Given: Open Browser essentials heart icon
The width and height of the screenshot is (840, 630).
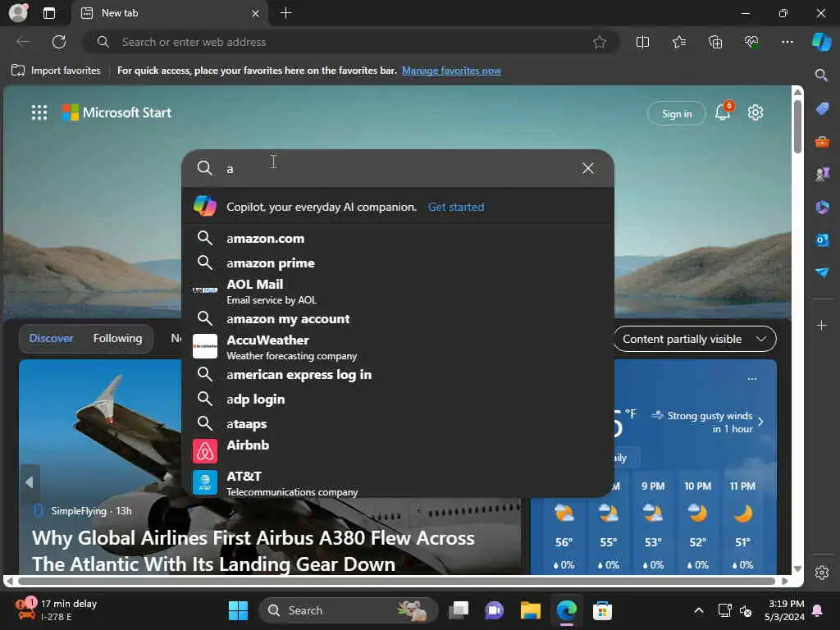Looking at the screenshot, I should (x=751, y=42).
